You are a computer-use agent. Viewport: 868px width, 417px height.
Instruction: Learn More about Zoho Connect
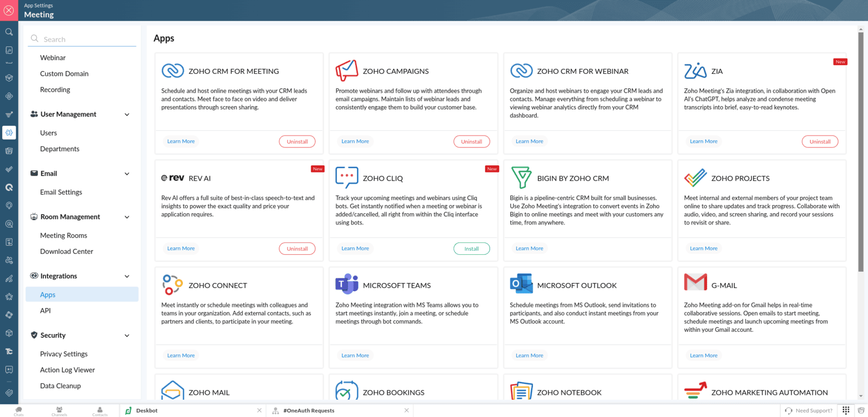point(181,355)
